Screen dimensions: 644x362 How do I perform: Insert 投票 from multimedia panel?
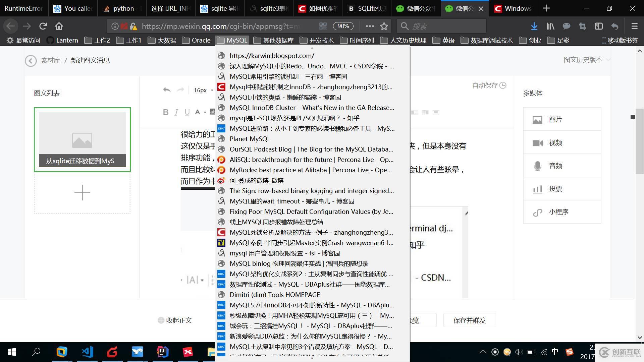(562, 189)
